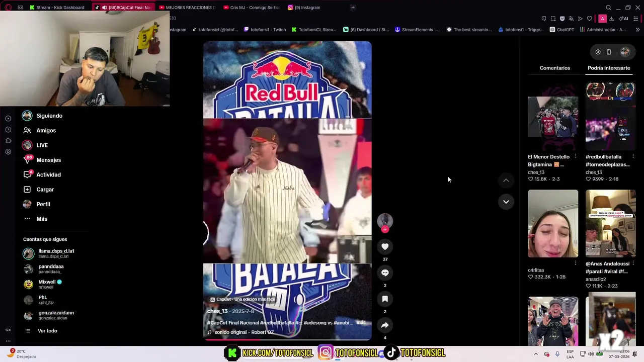The width and height of the screenshot is (644, 362).
Task: Open the easy setup sliders icon
Action: 636,19
